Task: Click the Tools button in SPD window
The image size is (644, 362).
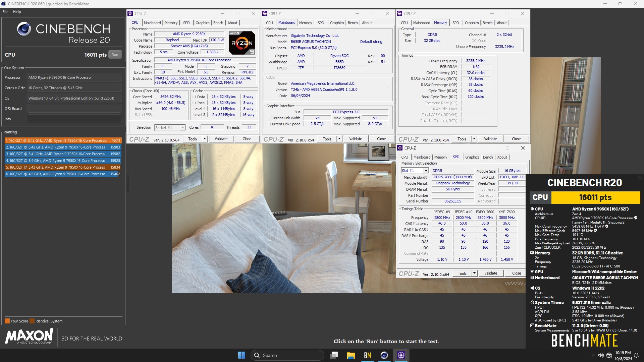Action: click(x=462, y=273)
